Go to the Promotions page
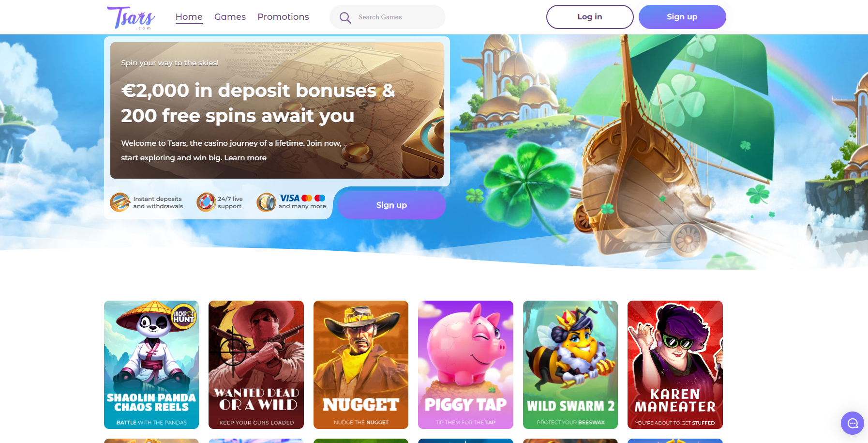This screenshot has width=868, height=443. click(x=283, y=17)
